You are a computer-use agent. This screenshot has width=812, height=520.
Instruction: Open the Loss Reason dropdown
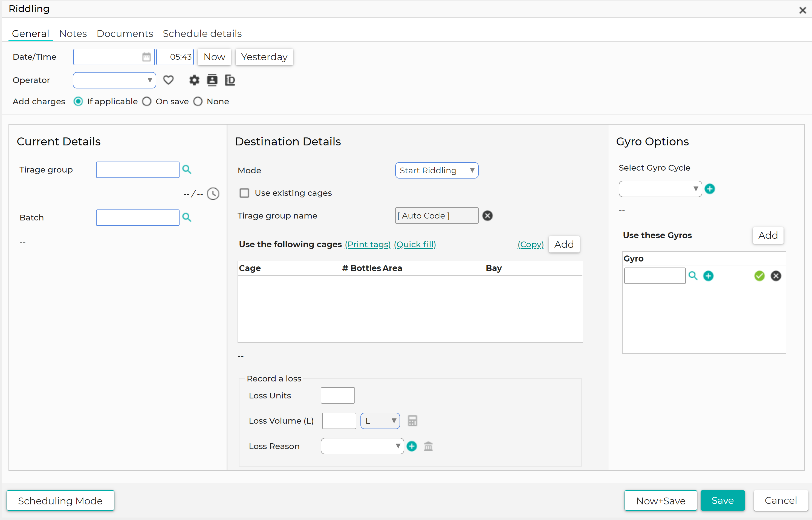point(362,446)
